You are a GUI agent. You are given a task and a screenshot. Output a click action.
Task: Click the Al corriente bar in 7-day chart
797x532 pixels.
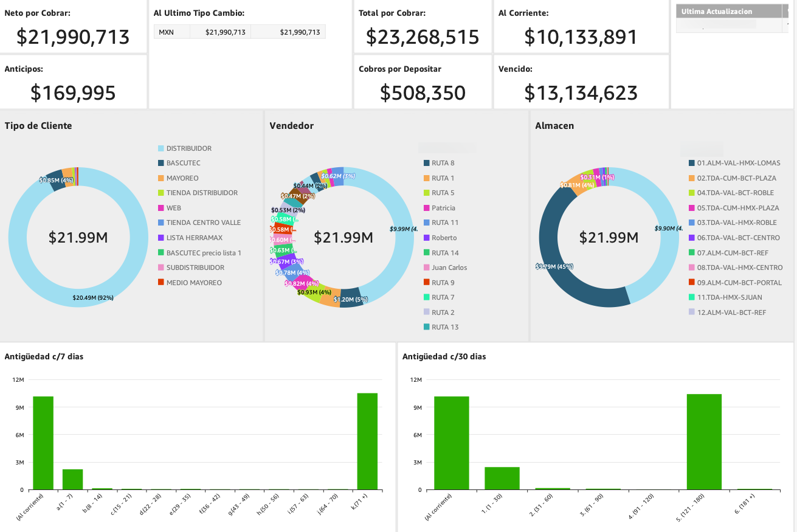pyautogui.click(x=43, y=443)
